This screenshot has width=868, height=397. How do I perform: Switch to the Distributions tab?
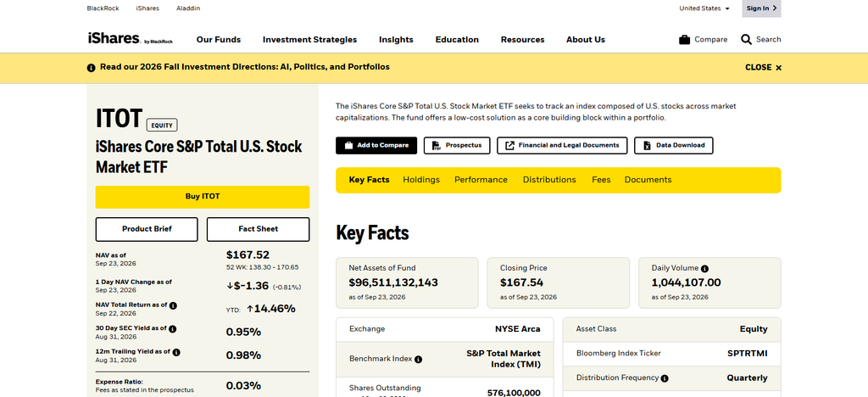coord(549,180)
